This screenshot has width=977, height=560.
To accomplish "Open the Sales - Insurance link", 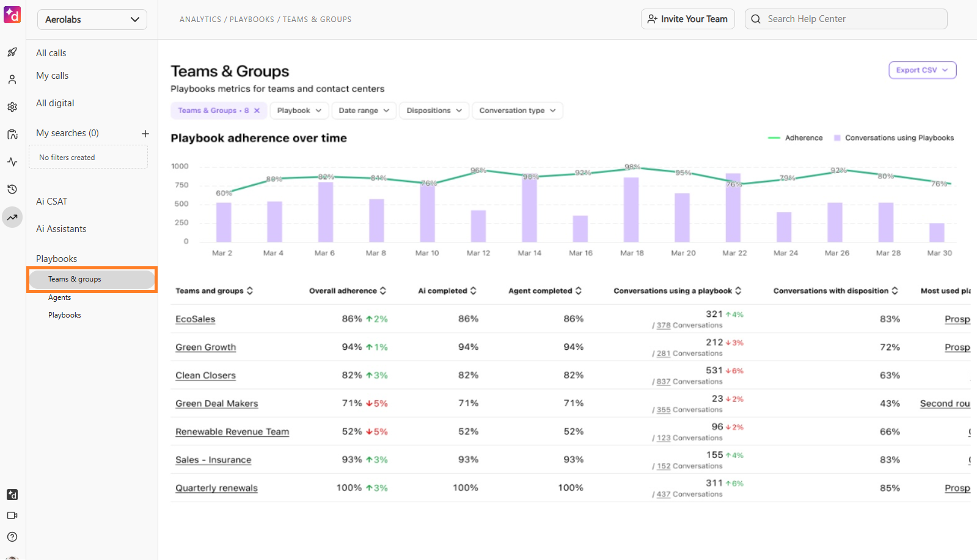I will 213,459.
